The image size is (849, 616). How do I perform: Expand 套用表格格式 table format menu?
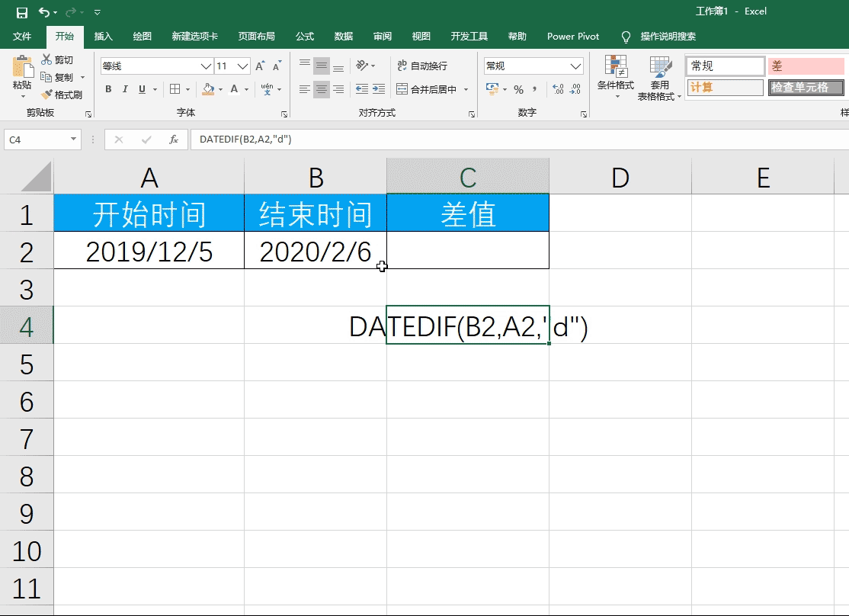pyautogui.click(x=659, y=78)
